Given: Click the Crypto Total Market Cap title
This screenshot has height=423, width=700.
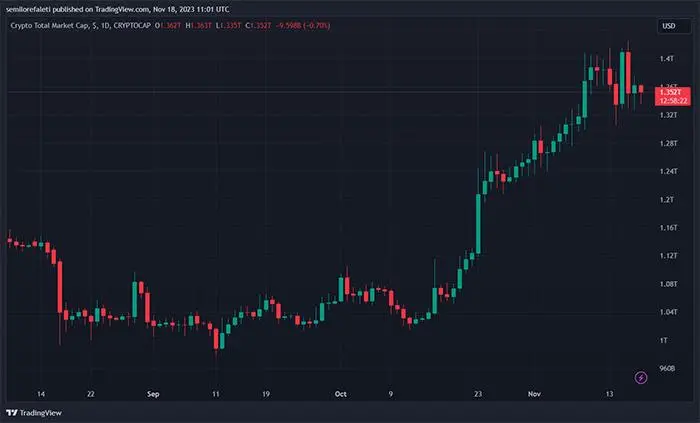Looking at the screenshot, I should click(49, 26).
